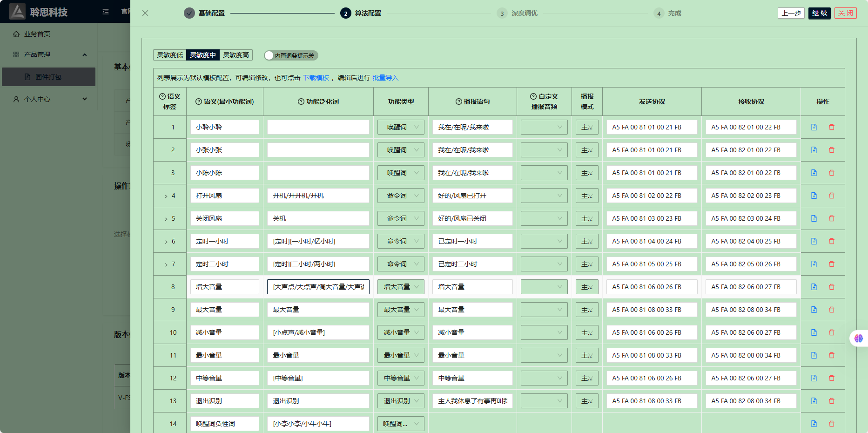Expand row 4 打开风扇 with the chevron
The width and height of the screenshot is (868, 433).
tap(166, 196)
